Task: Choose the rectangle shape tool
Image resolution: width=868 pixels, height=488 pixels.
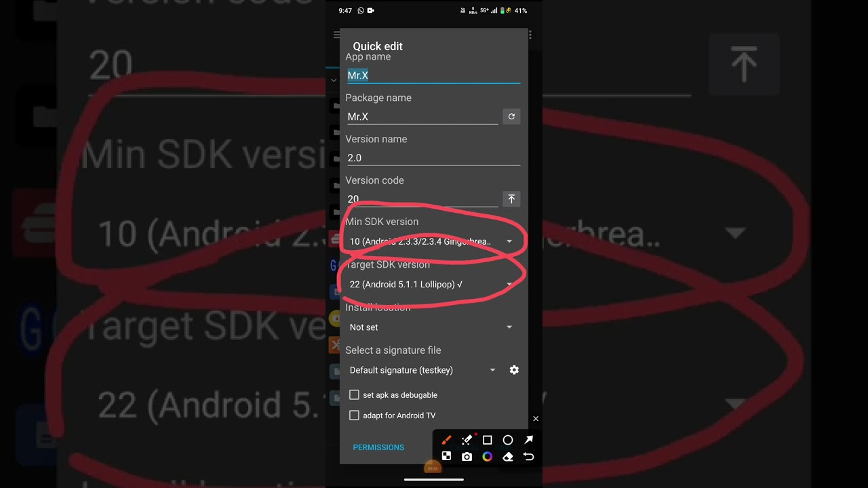Action: [487, 440]
